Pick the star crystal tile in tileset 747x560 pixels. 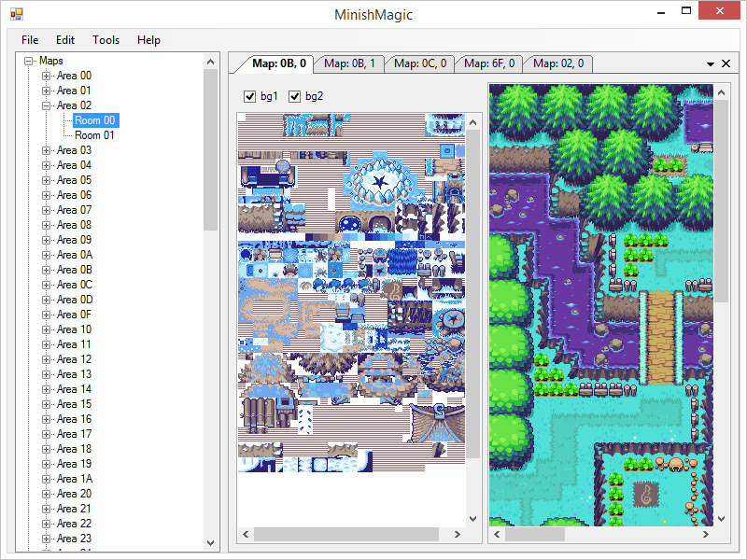coord(380,181)
